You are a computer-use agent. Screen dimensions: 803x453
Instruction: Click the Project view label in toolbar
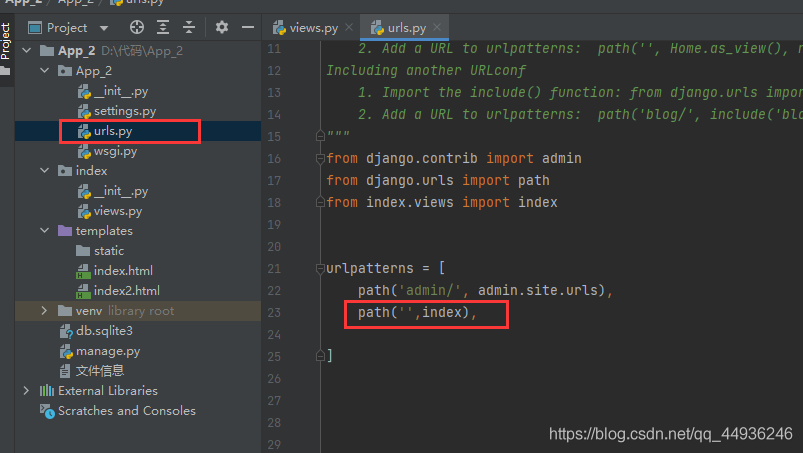point(67,28)
